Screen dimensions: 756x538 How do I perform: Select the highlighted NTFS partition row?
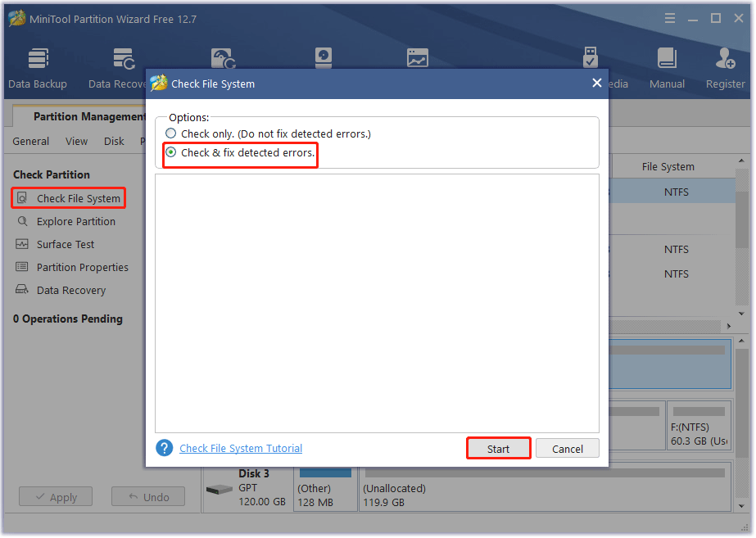[x=672, y=192]
